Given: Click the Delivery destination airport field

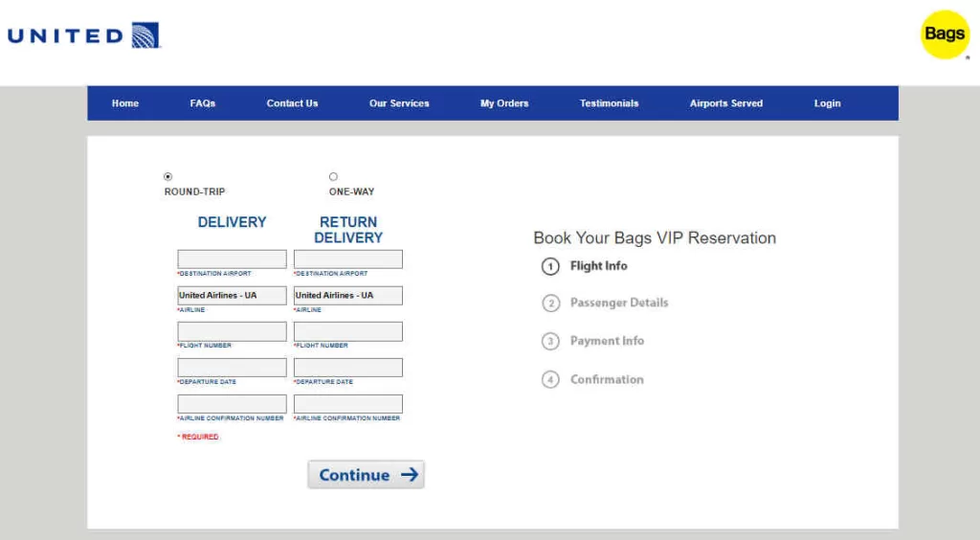Looking at the screenshot, I should point(232,259).
